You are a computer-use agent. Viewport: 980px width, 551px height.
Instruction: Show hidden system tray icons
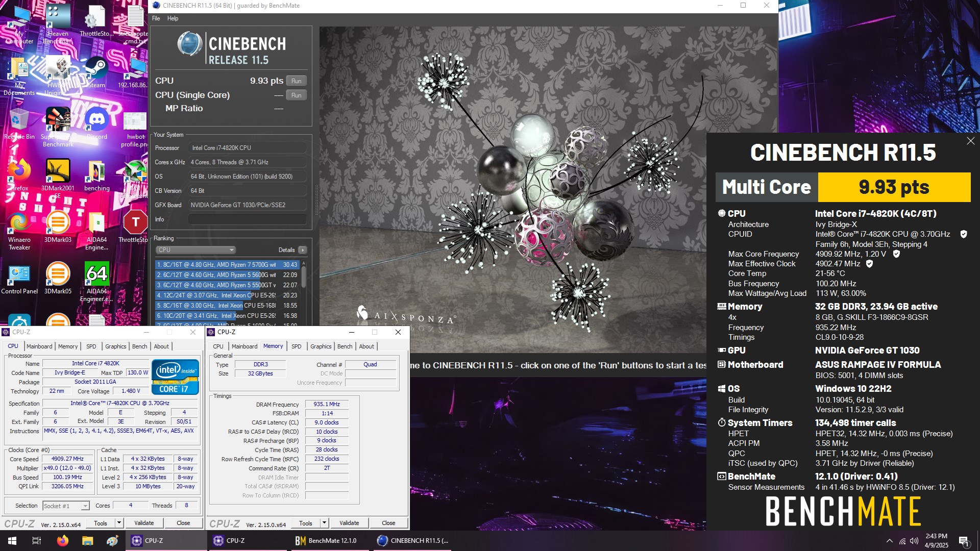pos(890,541)
